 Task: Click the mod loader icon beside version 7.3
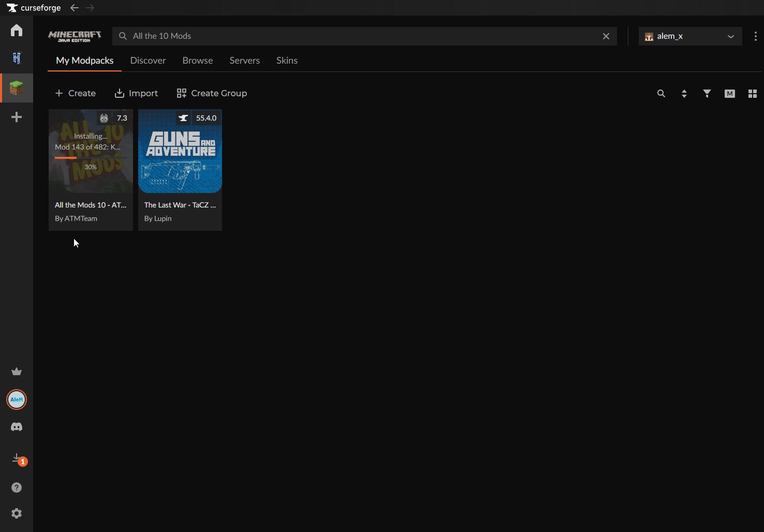point(104,118)
